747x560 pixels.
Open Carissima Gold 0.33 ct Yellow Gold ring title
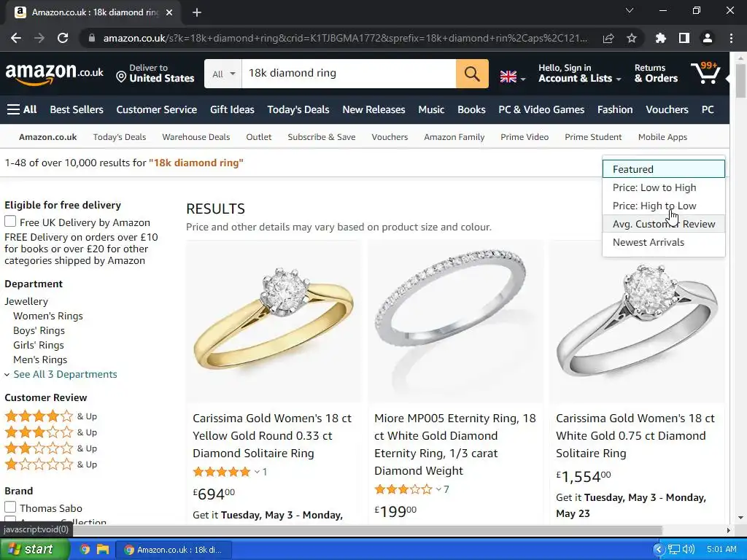point(271,436)
